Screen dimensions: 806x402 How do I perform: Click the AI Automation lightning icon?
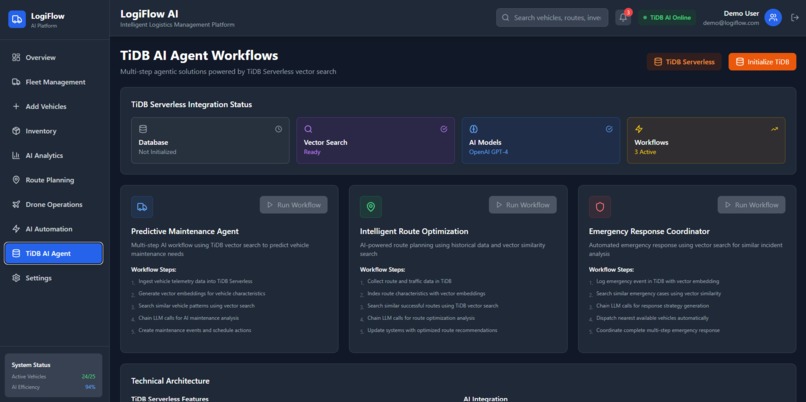point(16,229)
